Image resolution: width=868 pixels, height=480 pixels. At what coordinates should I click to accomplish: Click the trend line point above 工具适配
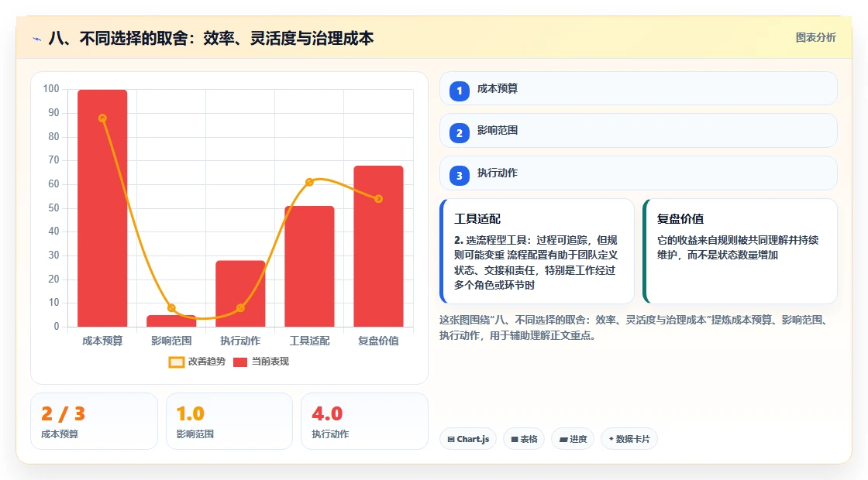pos(309,182)
